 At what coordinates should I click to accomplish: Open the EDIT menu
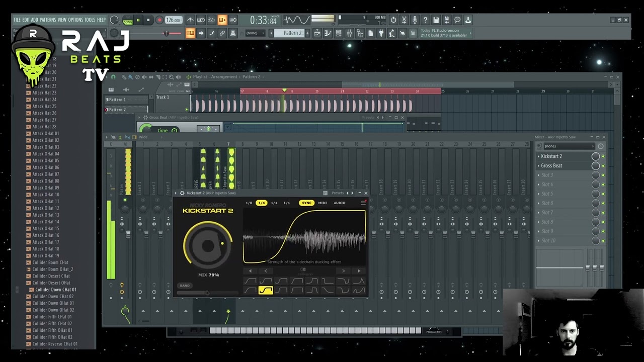[x=26, y=20]
